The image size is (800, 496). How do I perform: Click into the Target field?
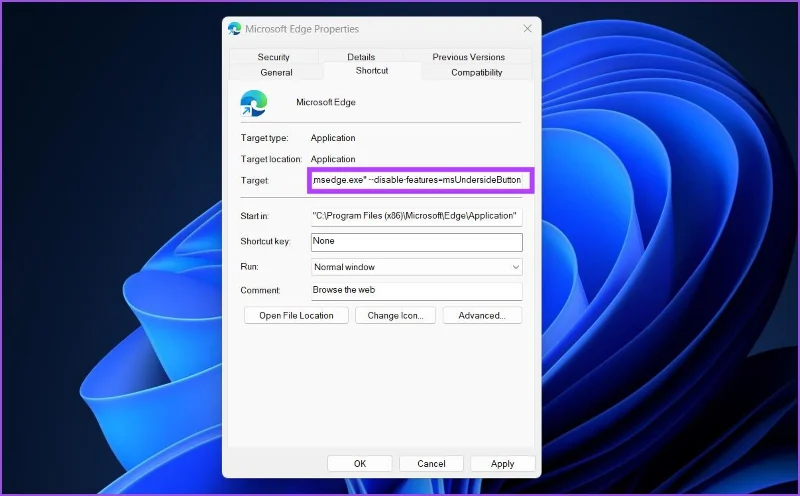coord(417,180)
